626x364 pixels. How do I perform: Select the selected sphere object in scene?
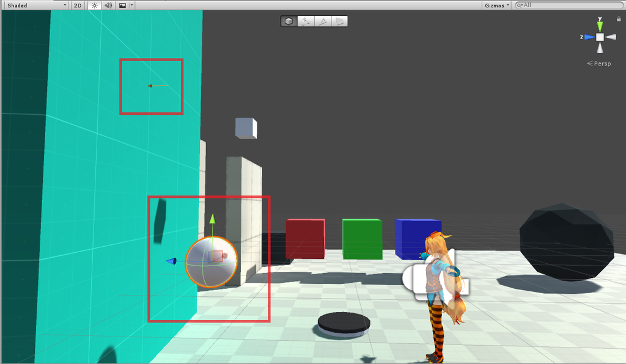point(211,261)
